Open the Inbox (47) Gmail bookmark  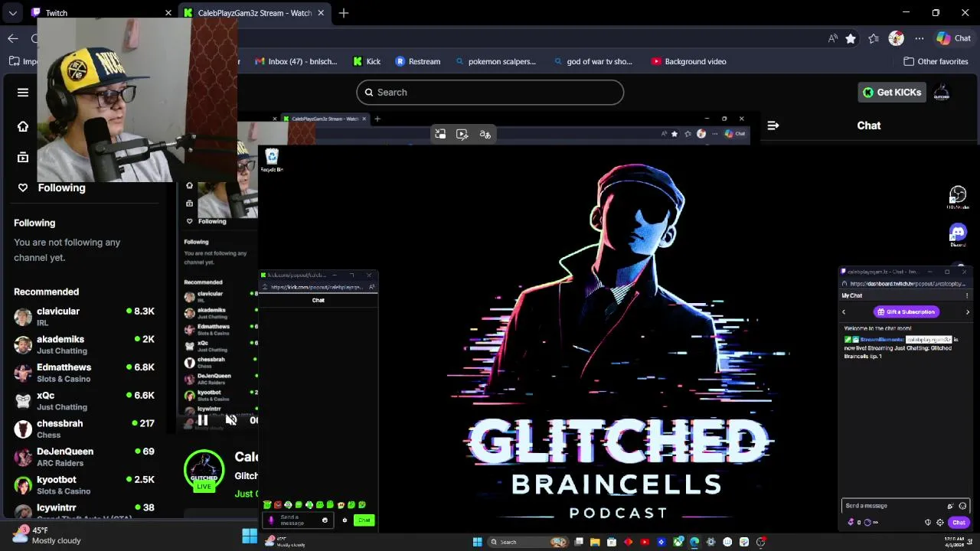[296, 61]
